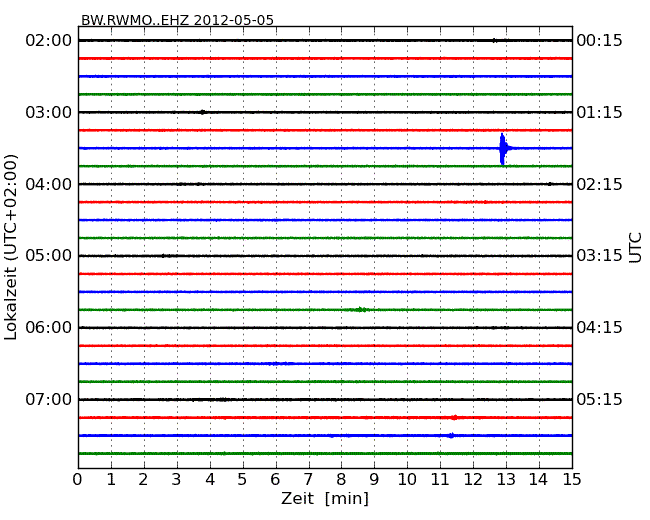
Task: Click the 03:15 UTC label
Action: pyautogui.click(x=599, y=255)
